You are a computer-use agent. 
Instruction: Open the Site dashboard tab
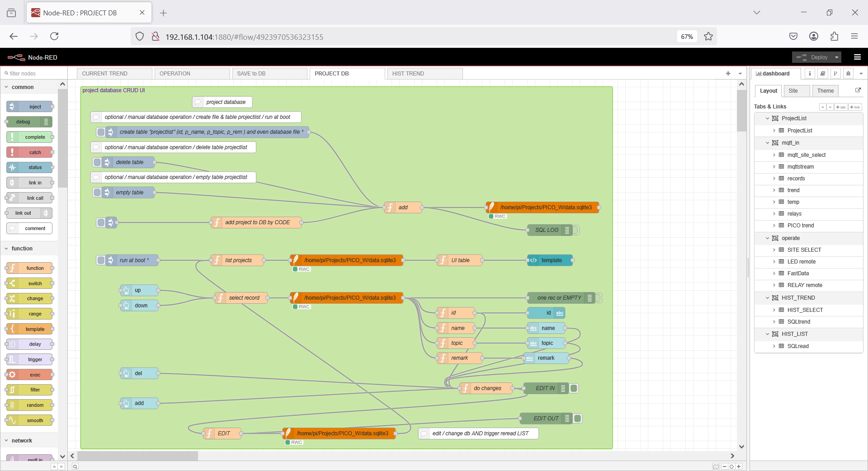coord(797,91)
